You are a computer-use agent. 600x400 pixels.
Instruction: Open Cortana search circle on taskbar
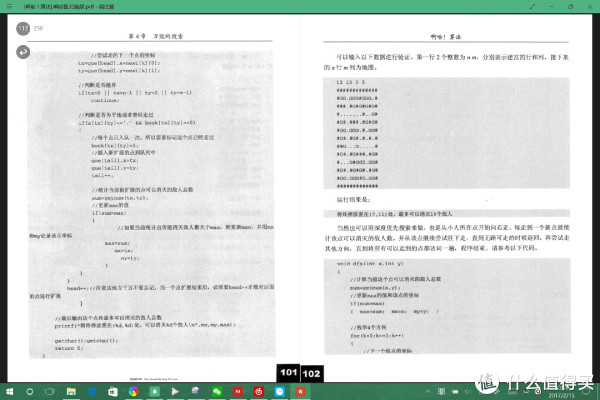[x=29, y=392]
